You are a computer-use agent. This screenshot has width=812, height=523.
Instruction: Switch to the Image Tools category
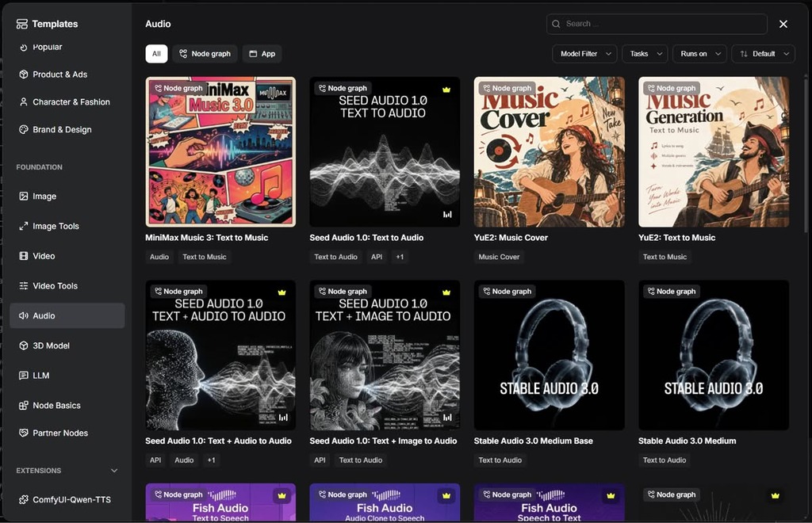67,226
